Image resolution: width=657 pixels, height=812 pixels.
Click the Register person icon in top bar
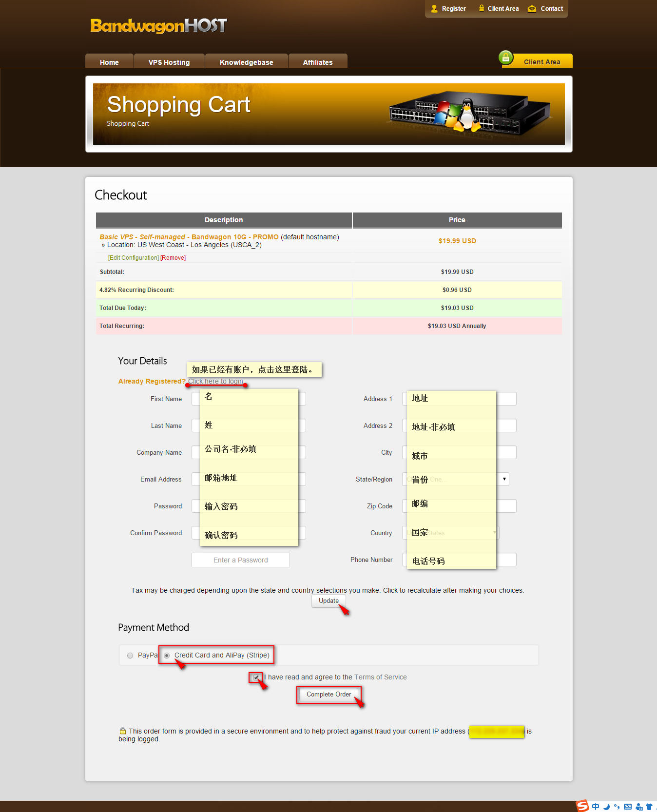(434, 9)
